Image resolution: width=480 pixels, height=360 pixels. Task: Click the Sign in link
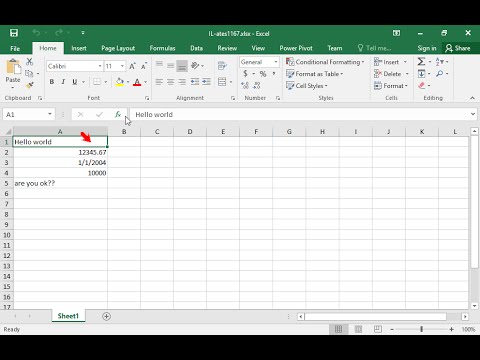coord(427,48)
